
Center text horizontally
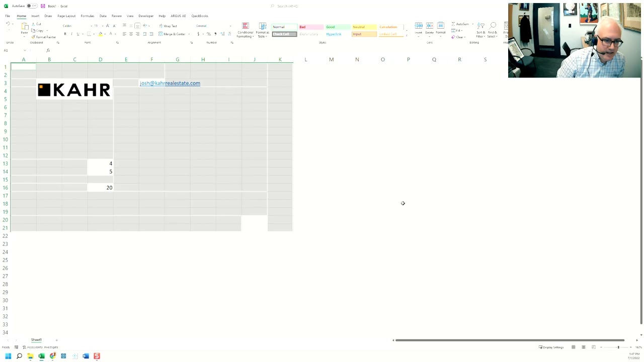pyautogui.click(x=131, y=34)
